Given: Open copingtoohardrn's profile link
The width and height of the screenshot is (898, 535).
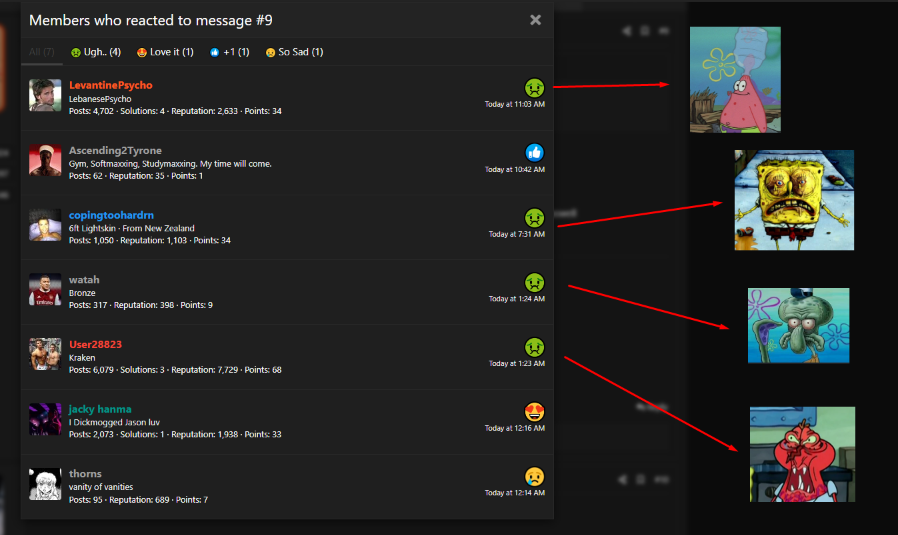Looking at the screenshot, I should (111, 215).
